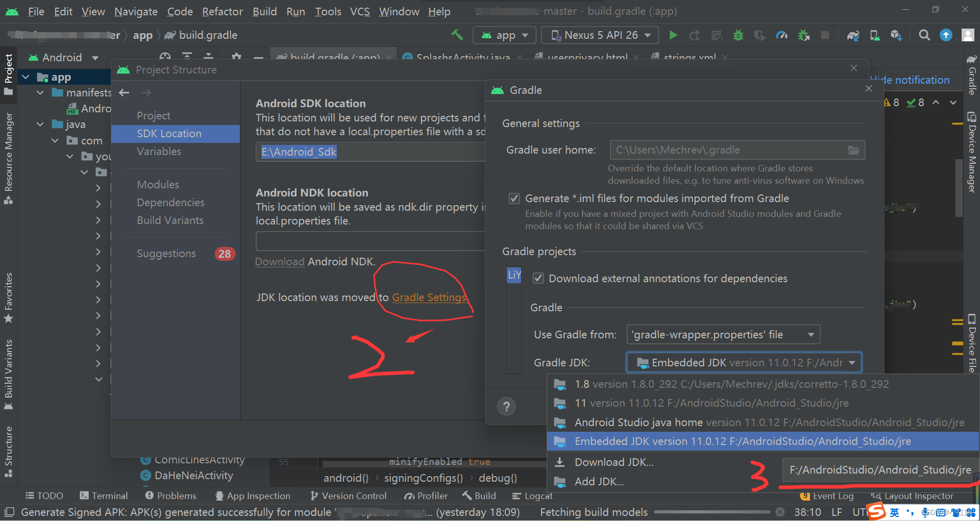
Task: Open the Favorites side panel
Action: coord(8,298)
